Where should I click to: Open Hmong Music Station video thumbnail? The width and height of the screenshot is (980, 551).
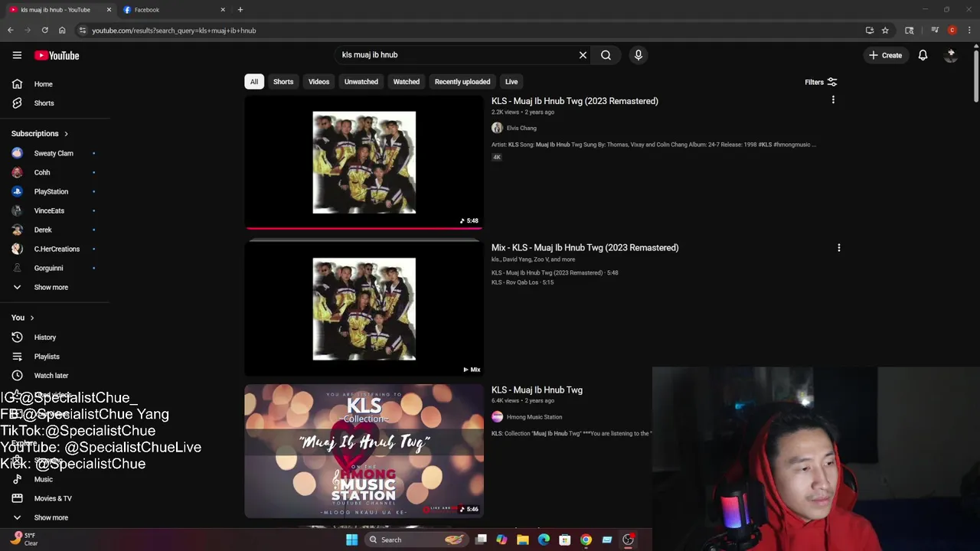click(x=364, y=452)
